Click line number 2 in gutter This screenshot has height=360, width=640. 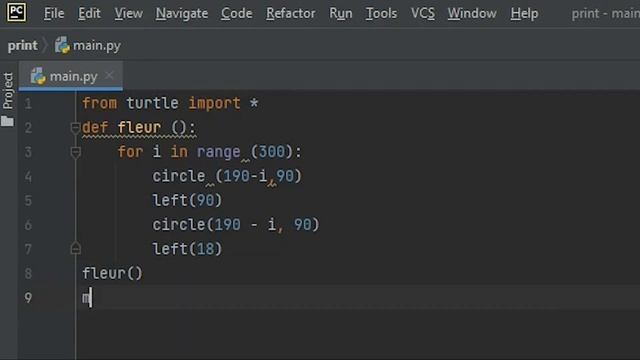[28, 128]
